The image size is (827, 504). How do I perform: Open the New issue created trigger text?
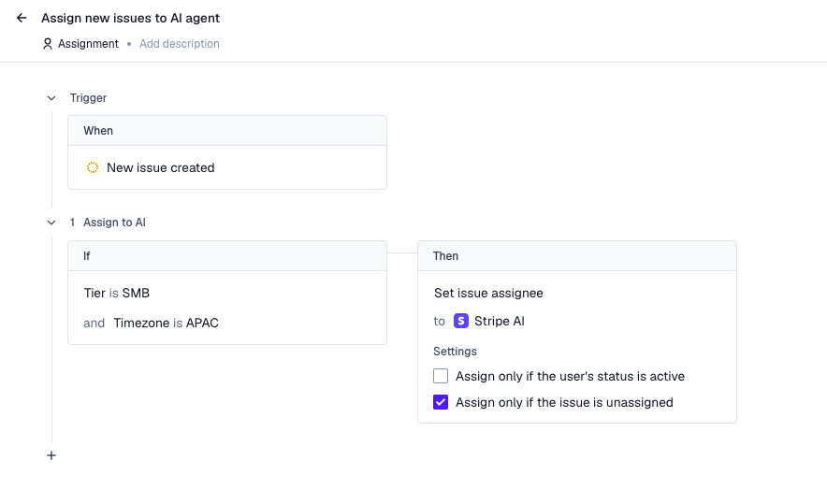tap(161, 167)
